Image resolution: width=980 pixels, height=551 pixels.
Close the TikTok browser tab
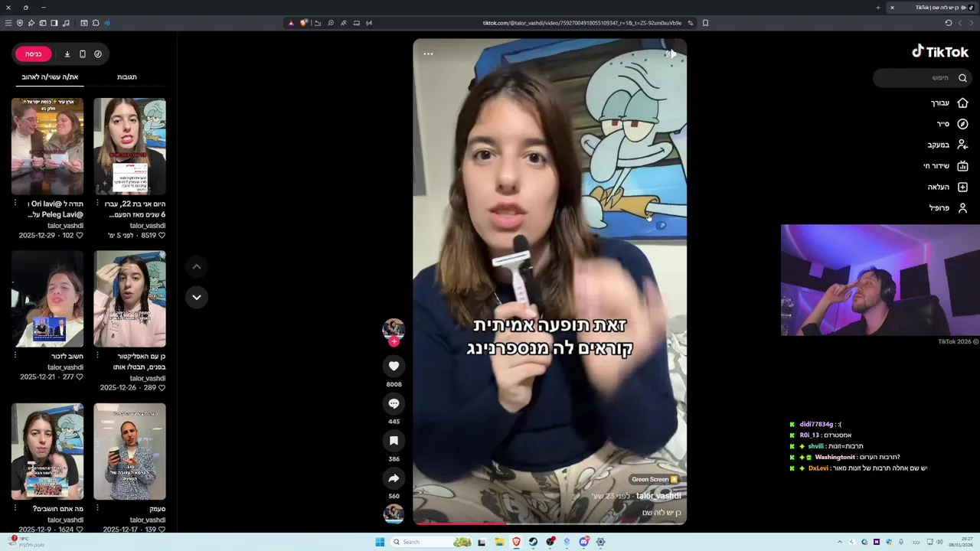(x=892, y=8)
